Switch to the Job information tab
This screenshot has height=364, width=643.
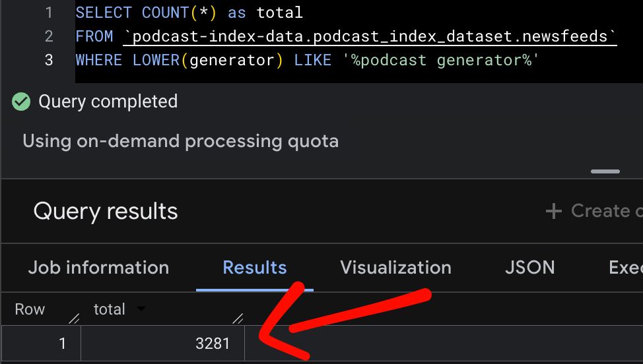pyautogui.click(x=98, y=268)
